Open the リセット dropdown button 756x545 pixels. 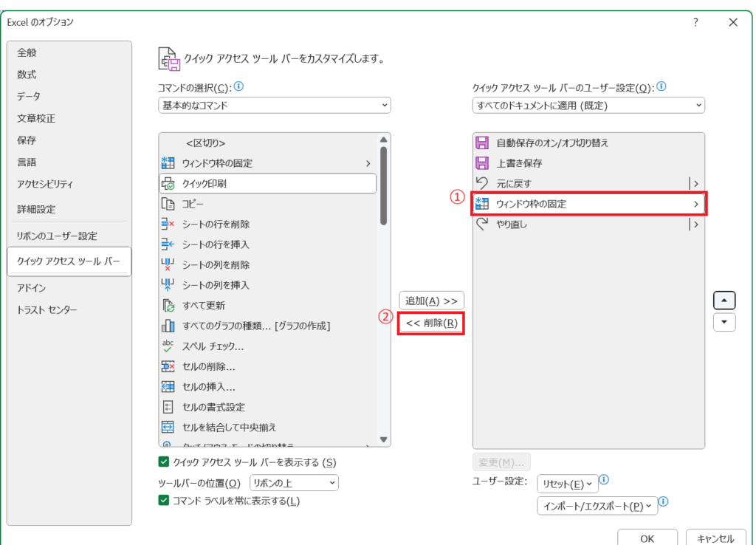pos(568,484)
